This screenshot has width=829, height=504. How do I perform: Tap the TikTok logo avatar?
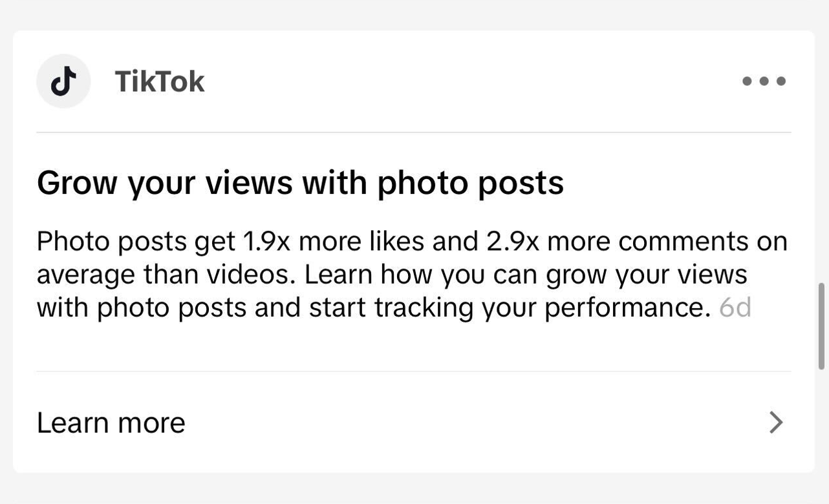click(63, 81)
